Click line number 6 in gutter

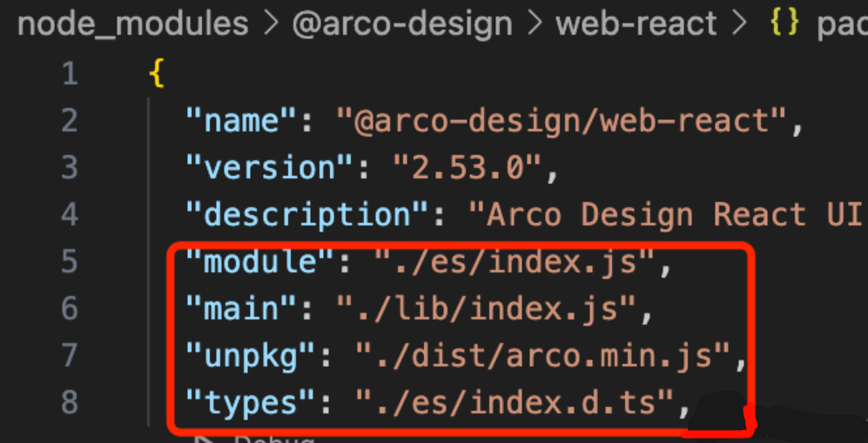[x=69, y=309]
